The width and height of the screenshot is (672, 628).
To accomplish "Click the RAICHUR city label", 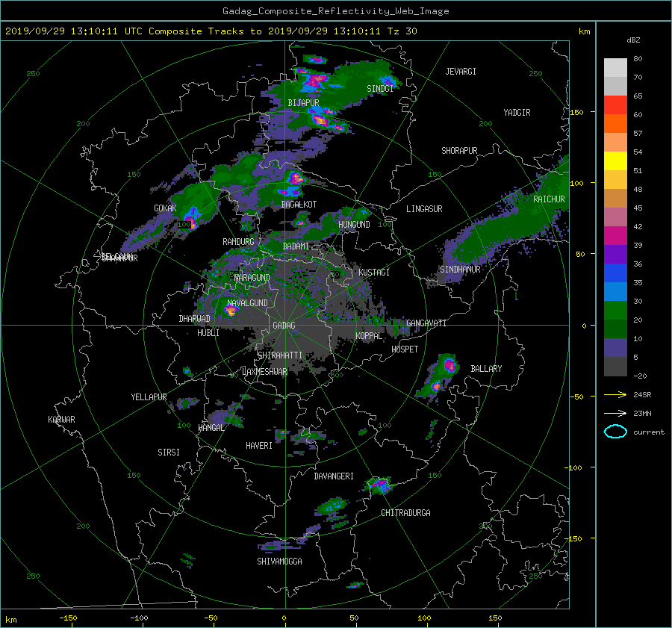I will point(549,199).
